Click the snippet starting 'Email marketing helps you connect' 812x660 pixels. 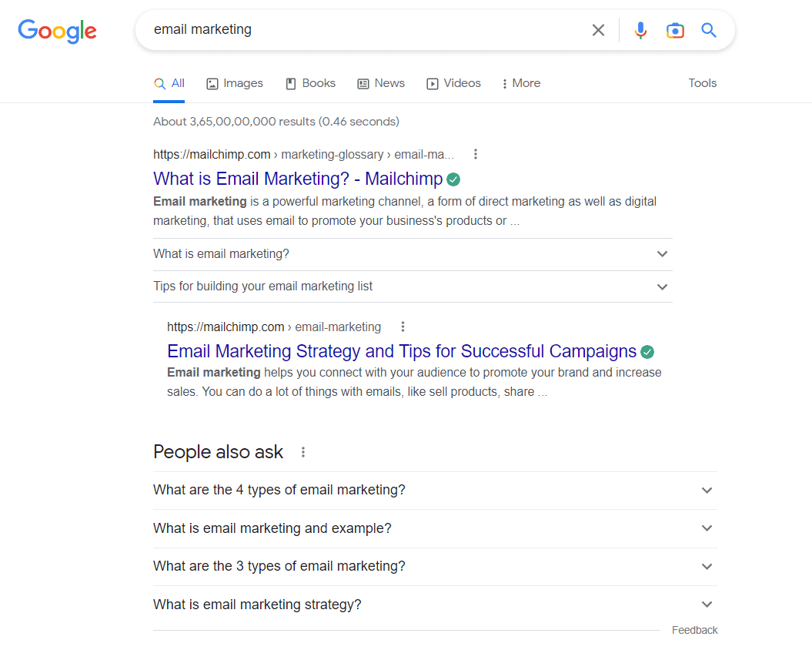(414, 382)
